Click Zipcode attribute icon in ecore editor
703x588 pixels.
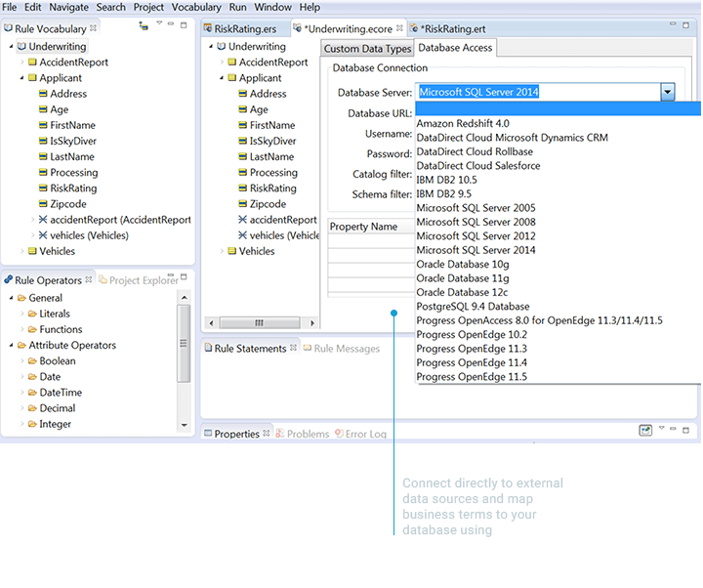click(242, 203)
